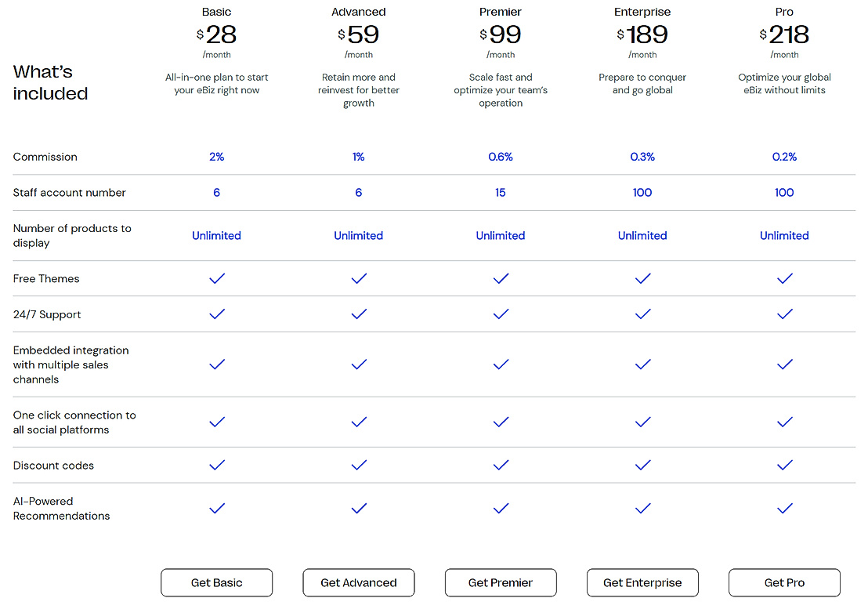Screen dimensions: 868x609
Task: Select the Enterprise plan column header
Action: [642, 12]
